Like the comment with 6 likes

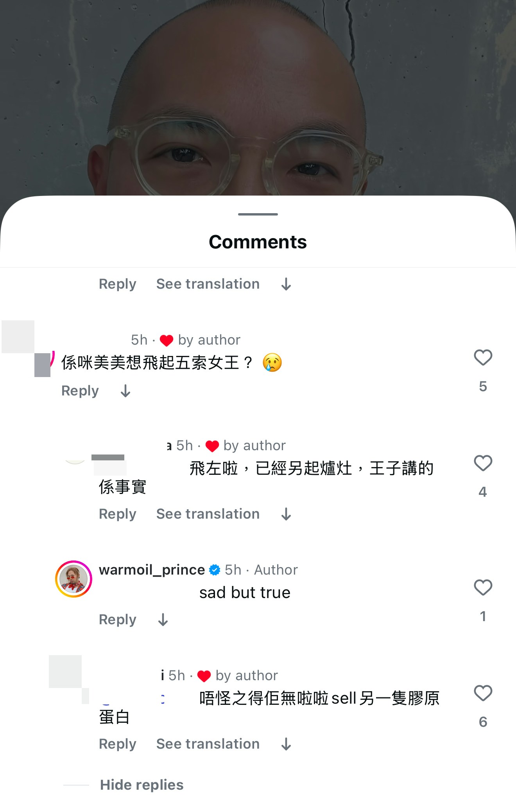(x=483, y=693)
